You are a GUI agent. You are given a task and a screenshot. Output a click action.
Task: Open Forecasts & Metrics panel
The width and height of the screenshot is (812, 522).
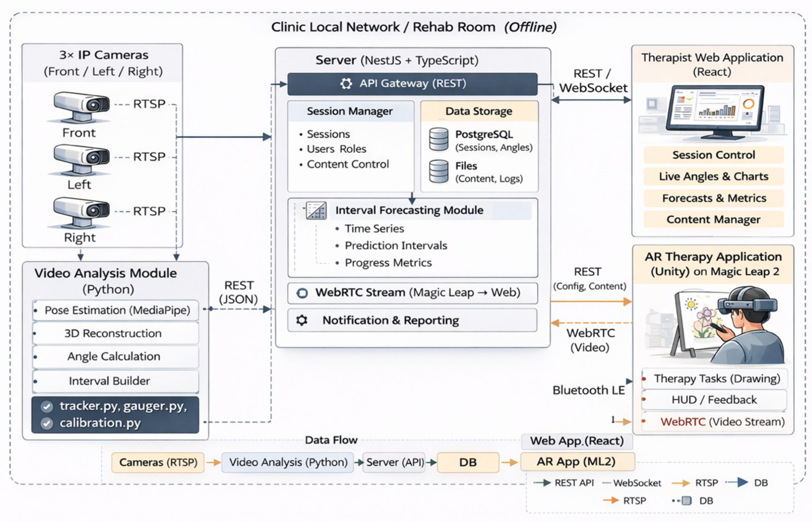pyautogui.click(x=713, y=198)
